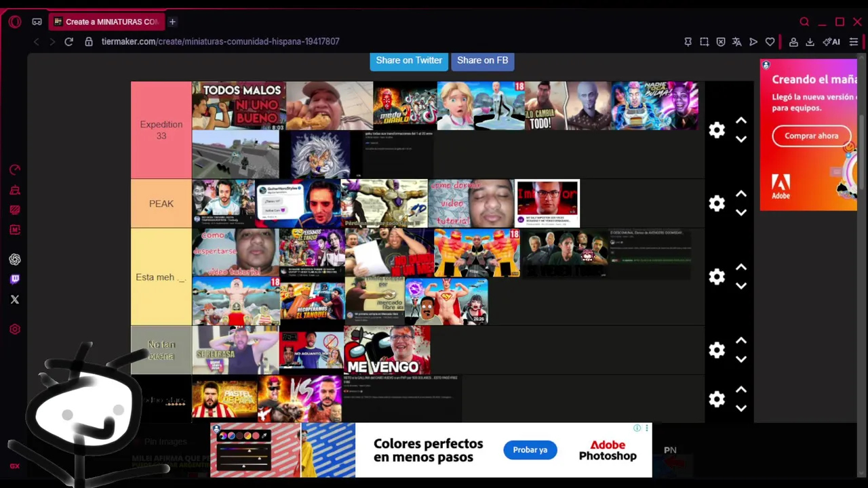Open the profile account icon
This screenshot has width=868, height=488.
coord(793,41)
